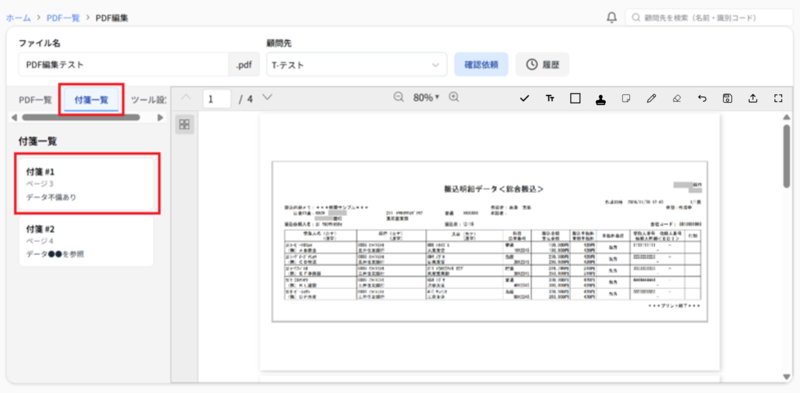Viewport: 800px width, 393px height.
Task: Click the データ不備あり note text
Action: pos(51,197)
